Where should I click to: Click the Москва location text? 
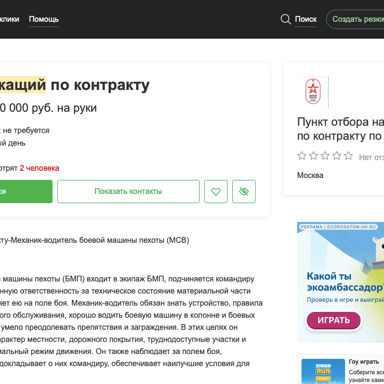click(x=310, y=175)
